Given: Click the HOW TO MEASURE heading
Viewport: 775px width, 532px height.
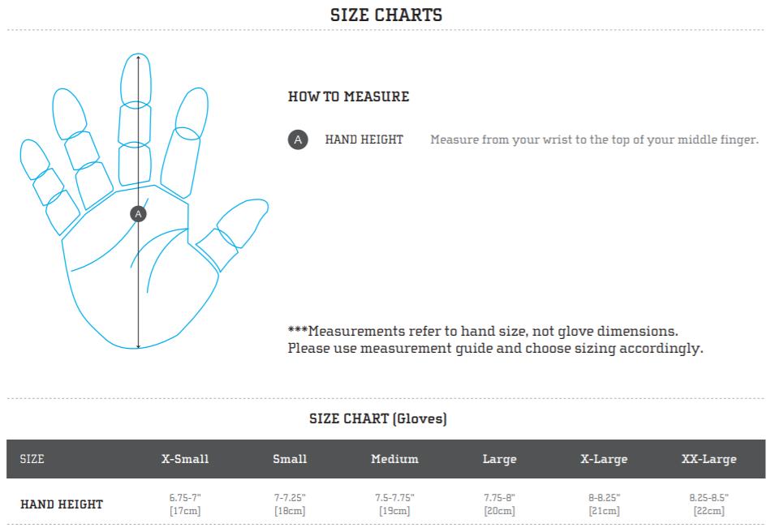Looking at the screenshot, I should (x=348, y=97).
